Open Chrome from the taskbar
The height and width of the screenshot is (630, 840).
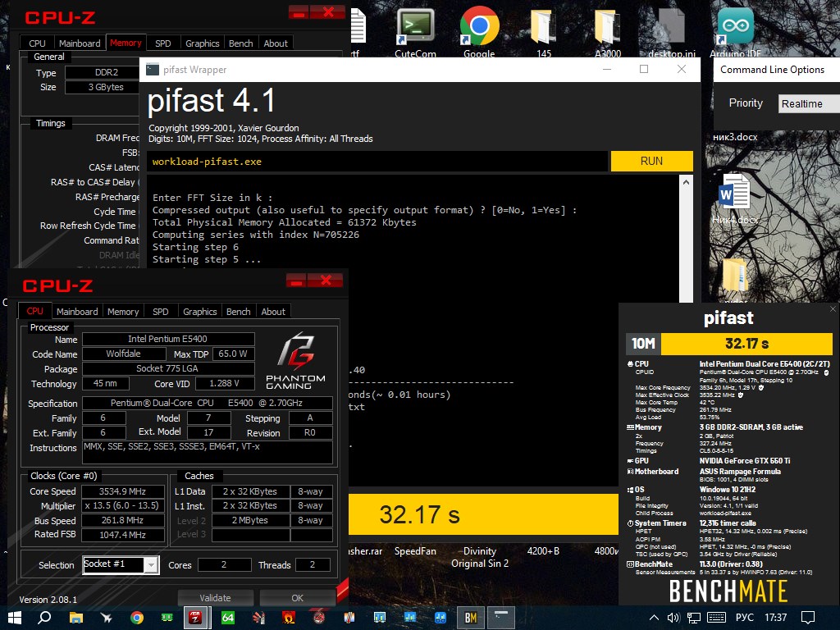(x=137, y=618)
